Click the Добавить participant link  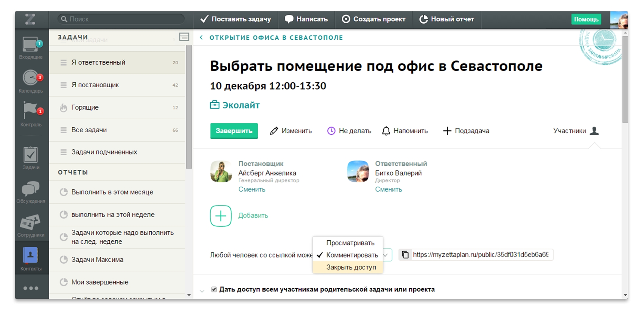[x=253, y=215]
